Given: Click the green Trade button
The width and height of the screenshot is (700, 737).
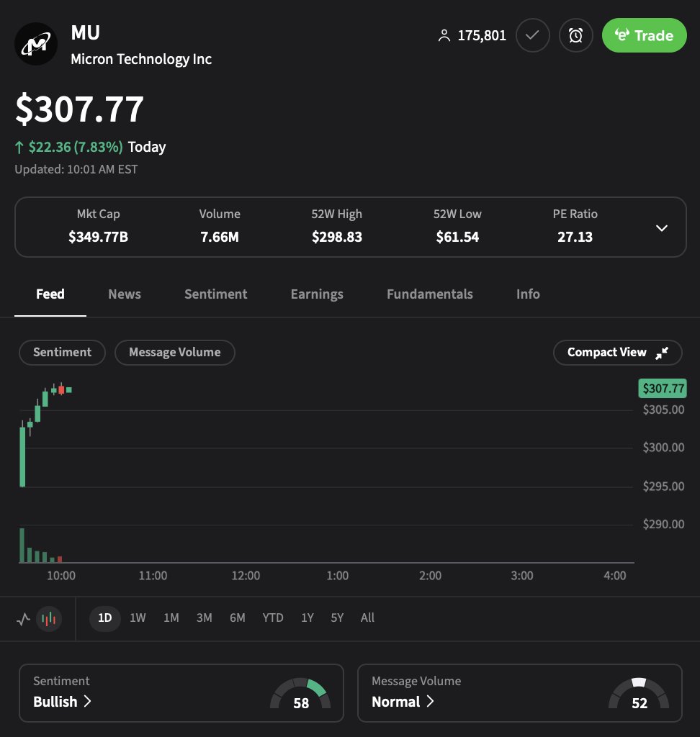Looking at the screenshot, I should [644, 35].
